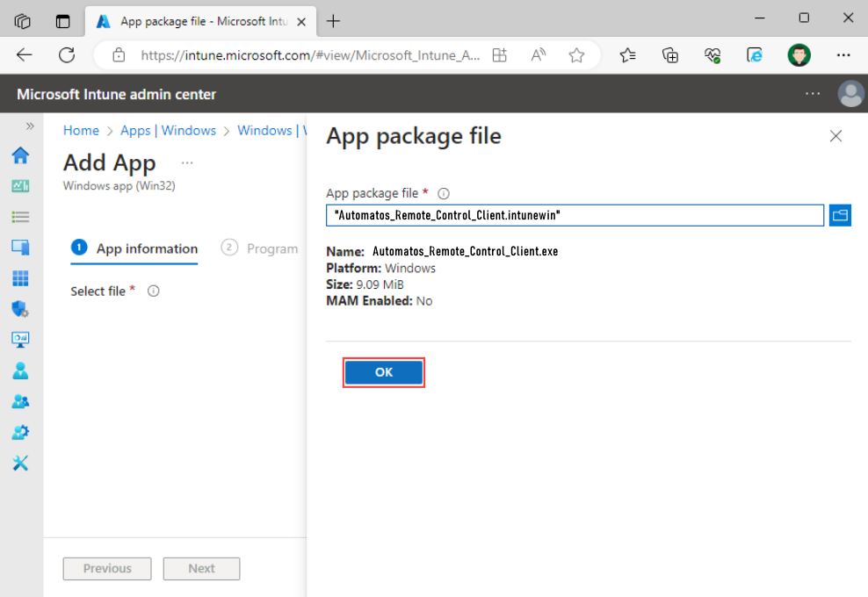The height and width of the screenshot is (597, 868).
Task: Add this page to favorites star
Action: (x=577, y=54)
